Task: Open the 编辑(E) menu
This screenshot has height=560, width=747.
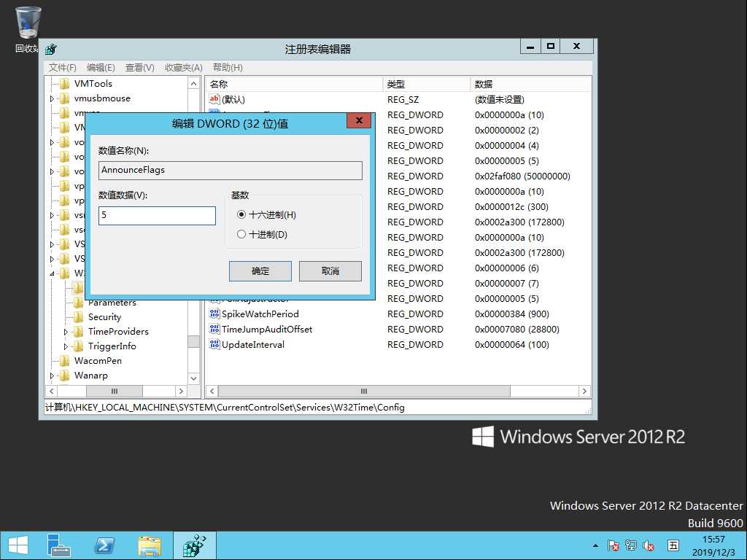Action: [101, 68]
